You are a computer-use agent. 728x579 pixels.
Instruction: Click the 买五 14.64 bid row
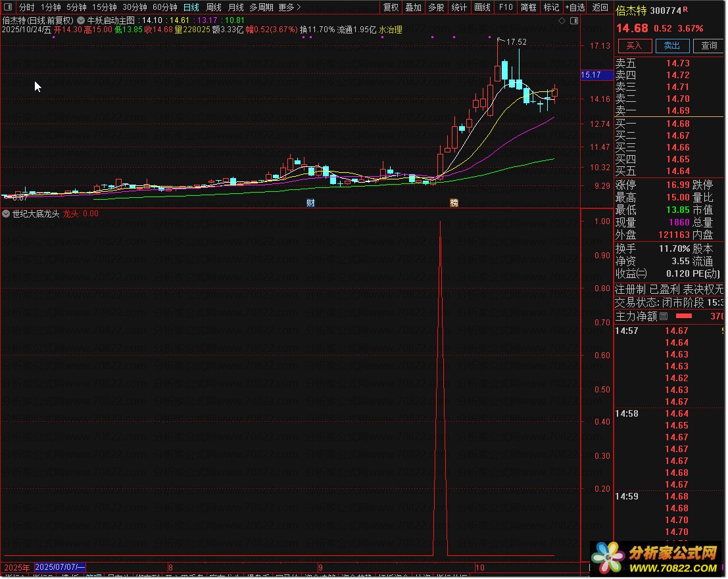pos(669,171)
